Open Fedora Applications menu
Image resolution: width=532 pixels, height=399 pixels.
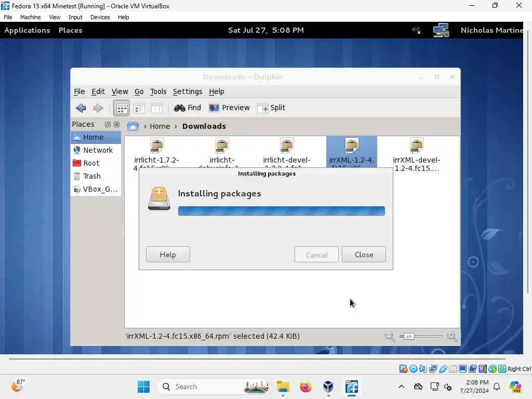(27, 30)
